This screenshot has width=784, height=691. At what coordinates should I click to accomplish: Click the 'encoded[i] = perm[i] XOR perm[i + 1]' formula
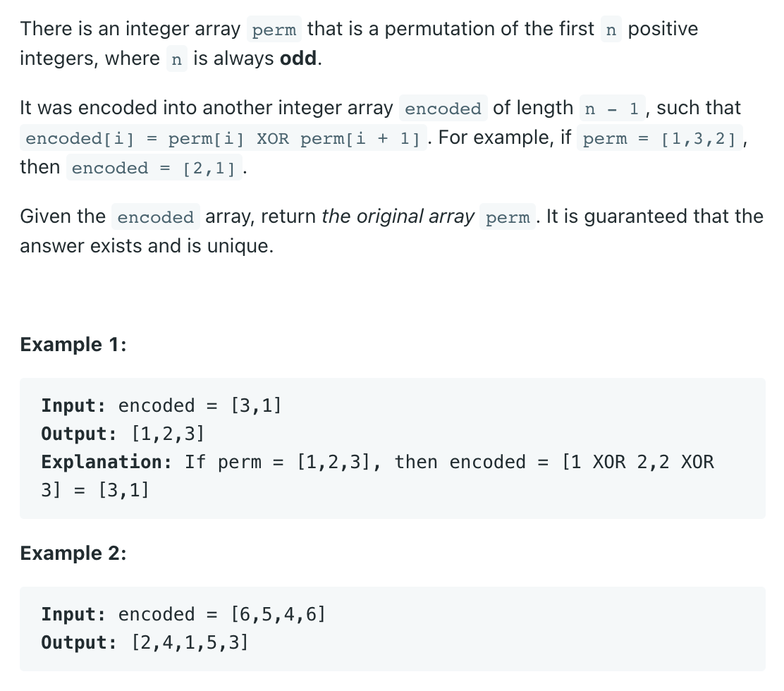(223, 137)
